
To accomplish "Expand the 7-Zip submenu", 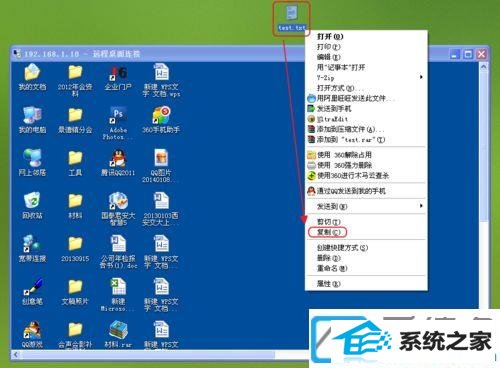I will click(366, 78).
